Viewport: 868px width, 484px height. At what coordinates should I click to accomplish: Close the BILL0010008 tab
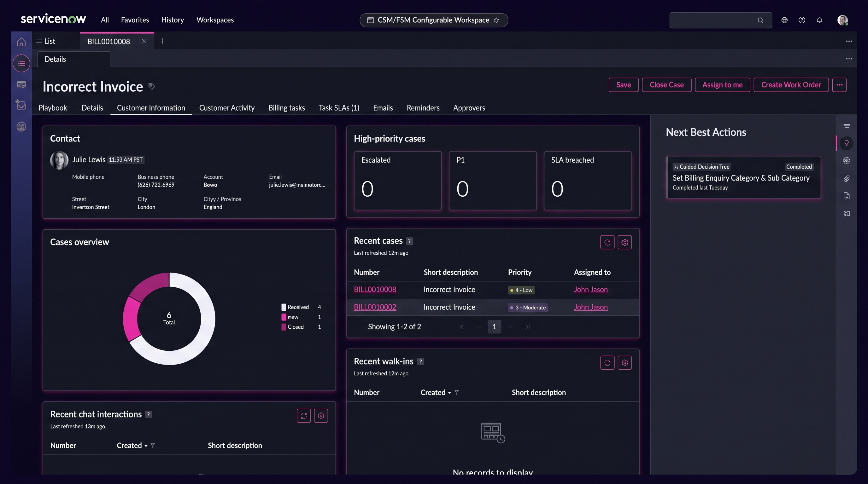tap(144, 41)
